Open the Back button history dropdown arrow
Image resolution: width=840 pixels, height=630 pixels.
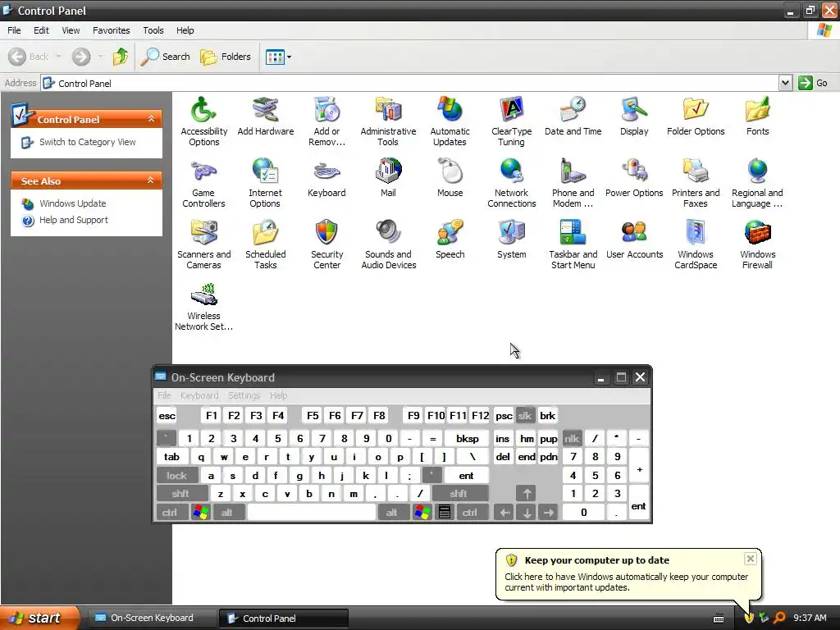(x=58, y=57)
